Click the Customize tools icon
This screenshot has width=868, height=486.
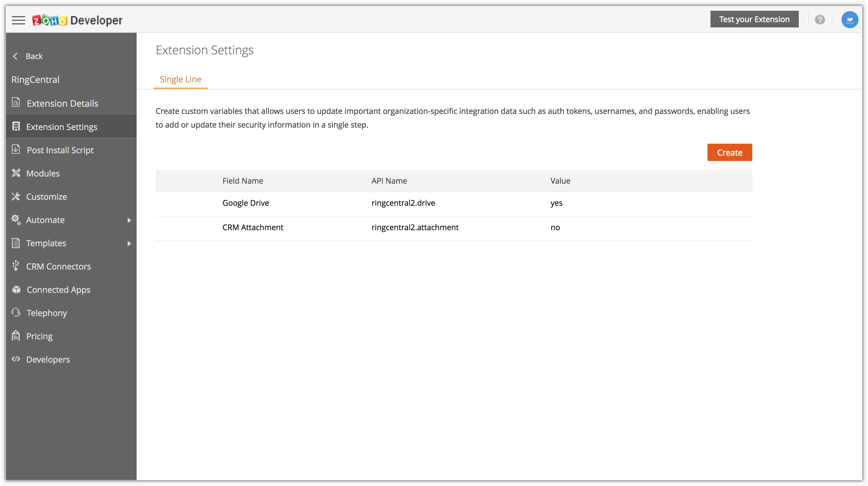pyautogui.click(x=16, y=196)
